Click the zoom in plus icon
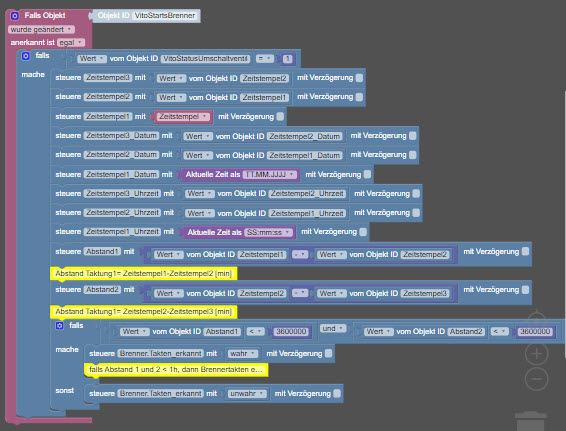Image resolution: width=566 pixels, height=431 pixels. [536, 354]
